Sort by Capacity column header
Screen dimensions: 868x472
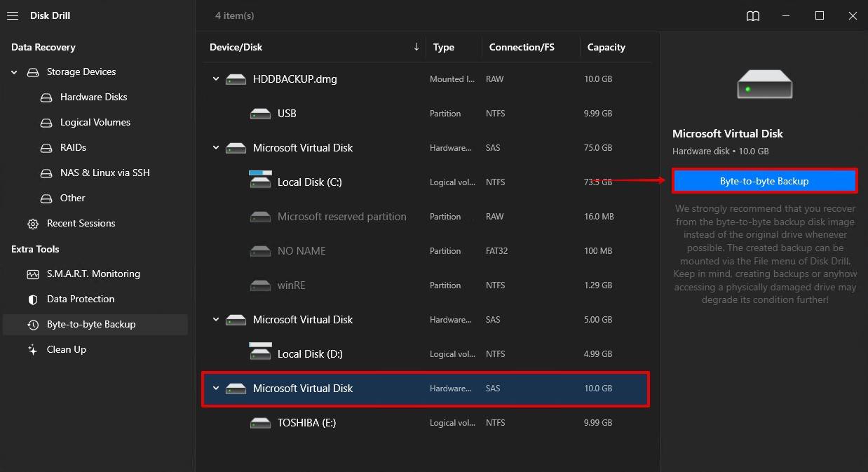(606, 47)
